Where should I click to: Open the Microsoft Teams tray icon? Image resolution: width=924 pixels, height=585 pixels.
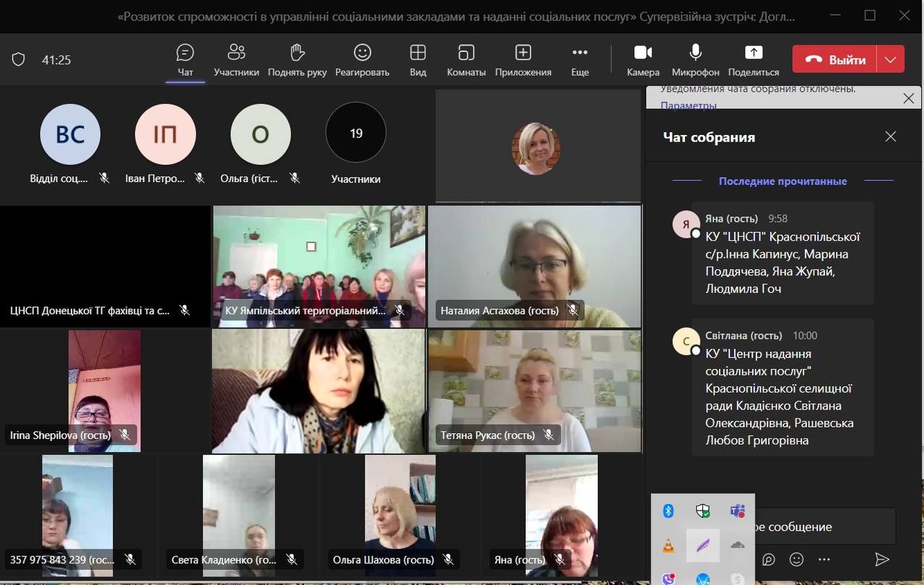(737, 511)
